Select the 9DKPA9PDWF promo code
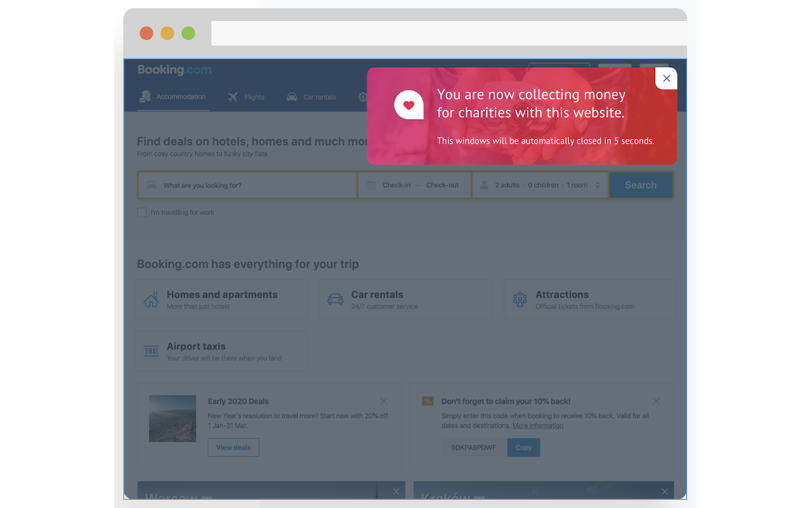The height and width of the screenshot is (508, 812). [x=474, y=448]
